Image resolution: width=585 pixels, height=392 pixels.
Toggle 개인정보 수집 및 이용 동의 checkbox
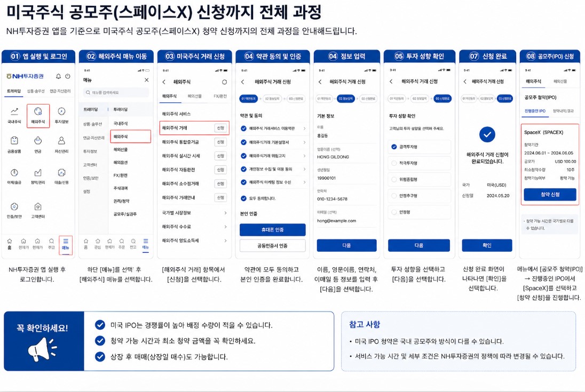coord(243,169)
